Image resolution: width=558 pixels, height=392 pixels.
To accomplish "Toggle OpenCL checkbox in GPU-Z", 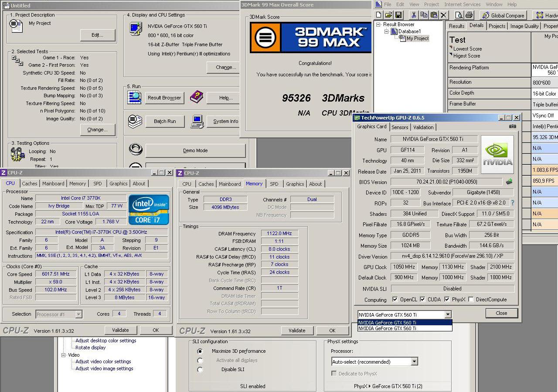I will (x=395, y=300).
